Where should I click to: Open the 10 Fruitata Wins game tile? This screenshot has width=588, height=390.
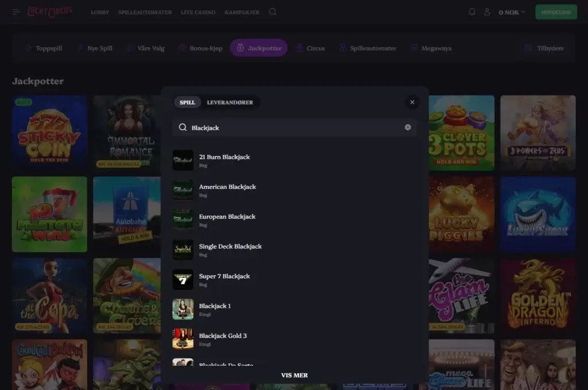tap(49, 214)
